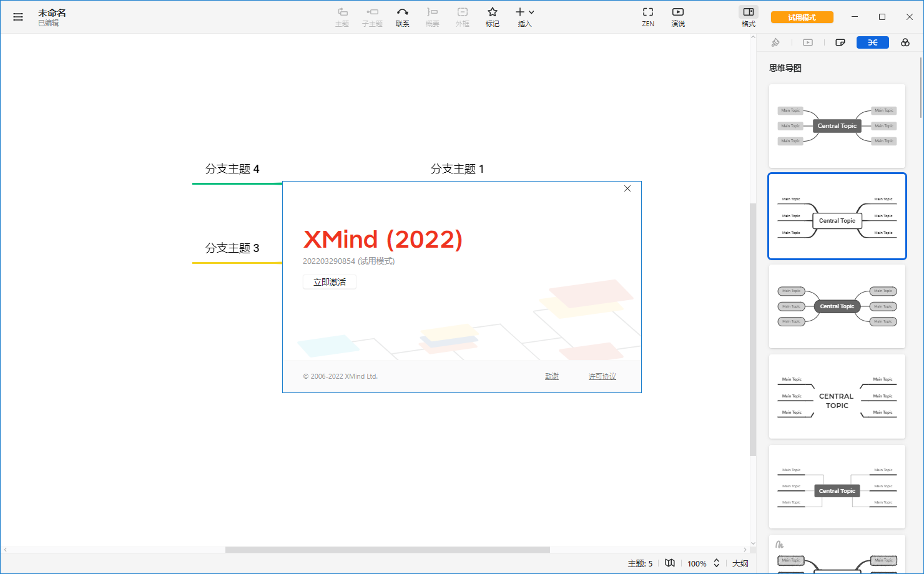
Task: Click the 插入 insert plus icon
Action: pyautogui.click(x=520, y=12)
